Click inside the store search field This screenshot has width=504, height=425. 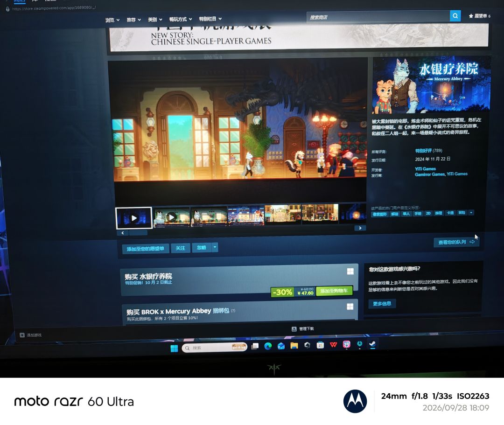tap(378, 17)
